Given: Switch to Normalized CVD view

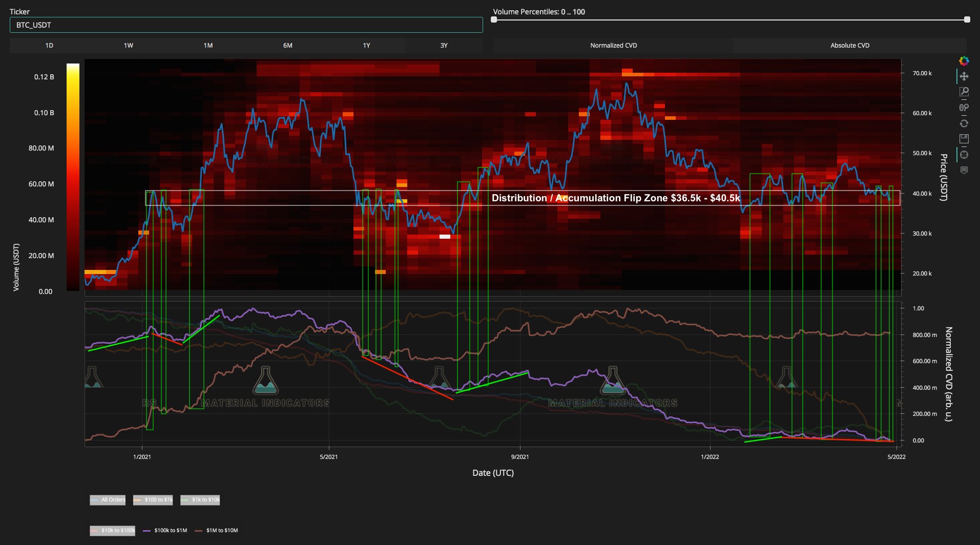Looking at the screenshot, I should tap(613, 46).
